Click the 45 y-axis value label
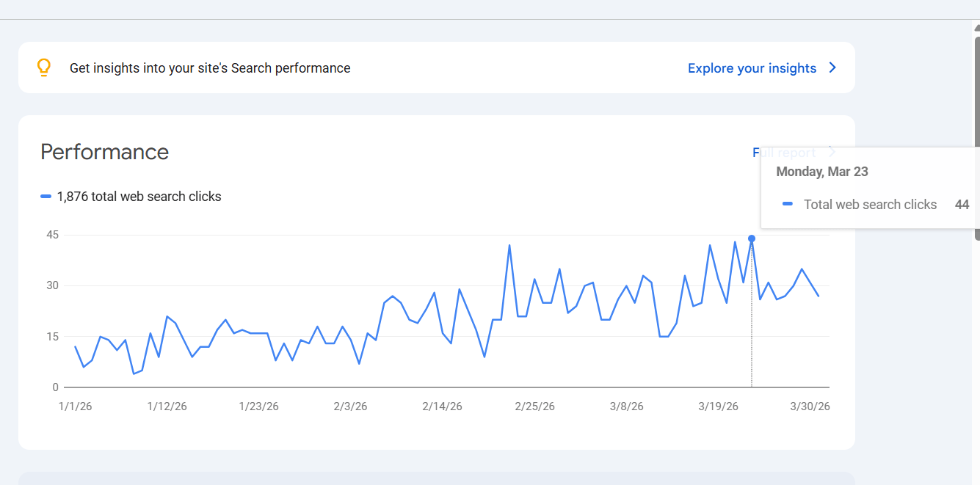 pyautogui.click(x=51, y=235)
